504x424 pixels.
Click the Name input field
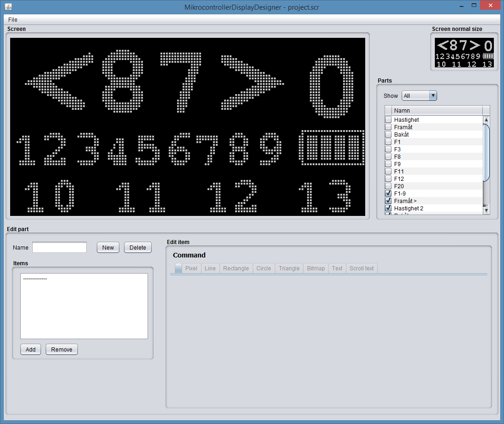pyautogui.click(x=59, y=247)
